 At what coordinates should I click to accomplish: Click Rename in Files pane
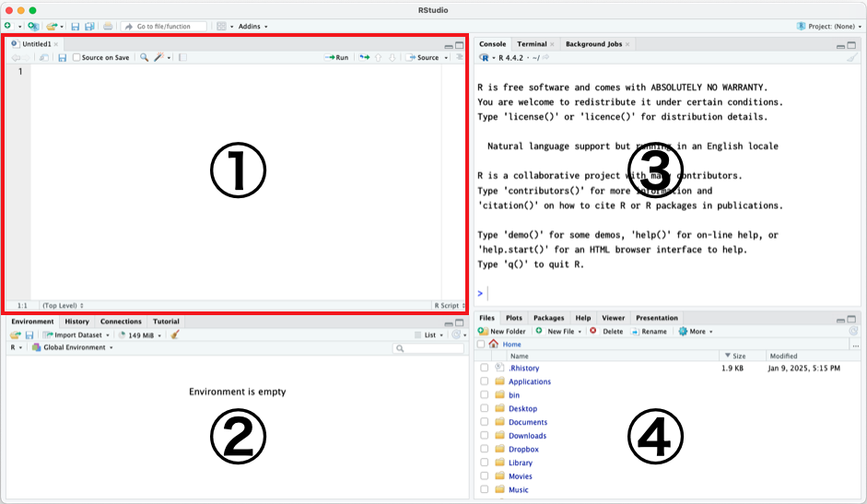click(x=650, y=332)
